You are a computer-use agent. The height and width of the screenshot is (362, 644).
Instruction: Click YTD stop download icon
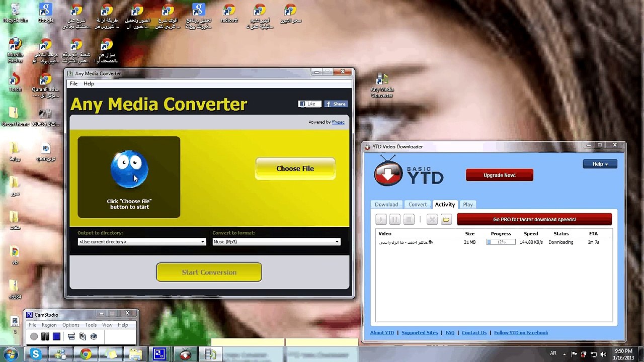pos(409,219)
